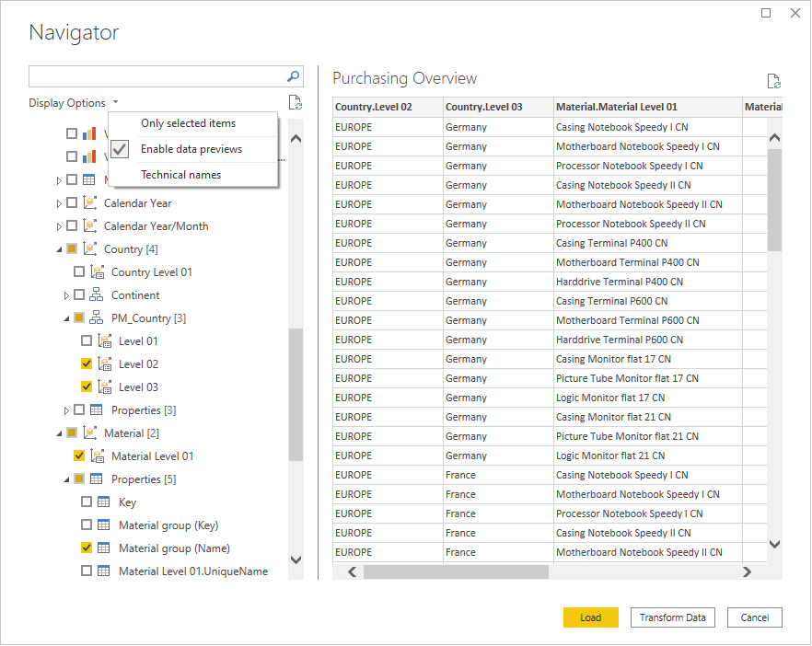Collapse the Country [4] node
The image size is (812, 646).
pyautogui.click(x=59, y=249)
